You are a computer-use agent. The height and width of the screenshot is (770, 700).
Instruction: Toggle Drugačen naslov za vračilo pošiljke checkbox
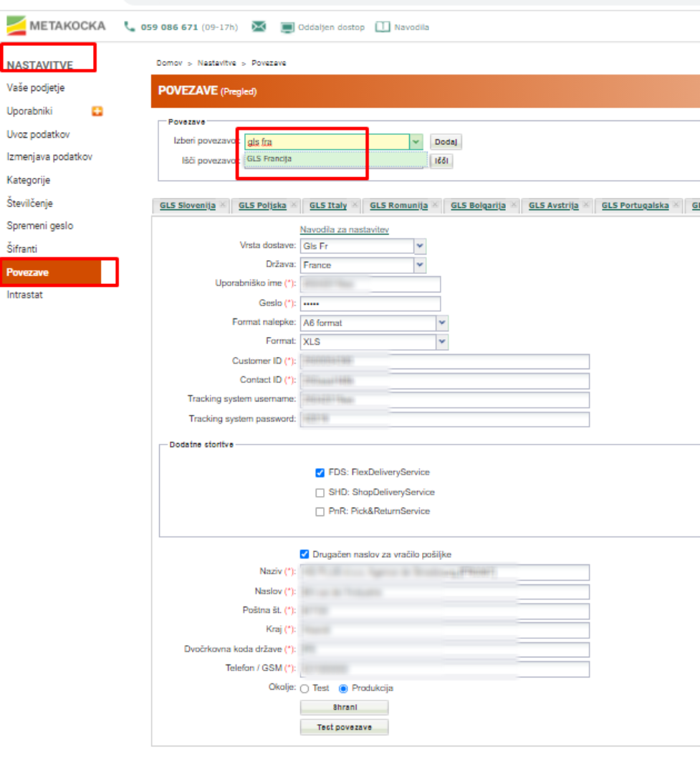(305, 554)
